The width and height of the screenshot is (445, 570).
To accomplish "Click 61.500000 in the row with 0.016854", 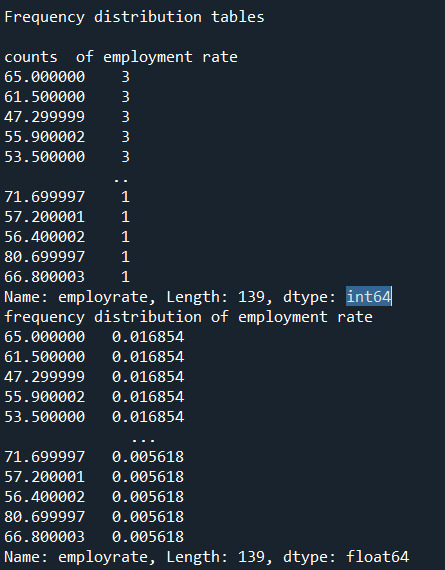I will point(44,357).
